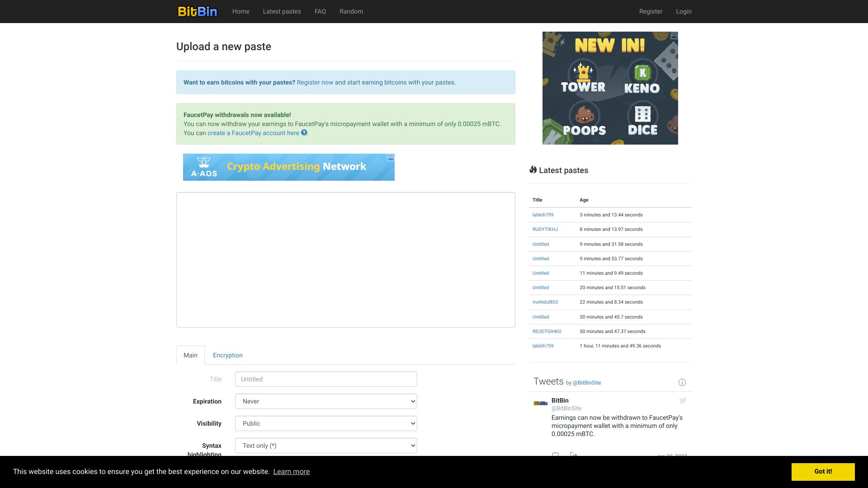
Task: Select the Main tab
Action: 190,355
